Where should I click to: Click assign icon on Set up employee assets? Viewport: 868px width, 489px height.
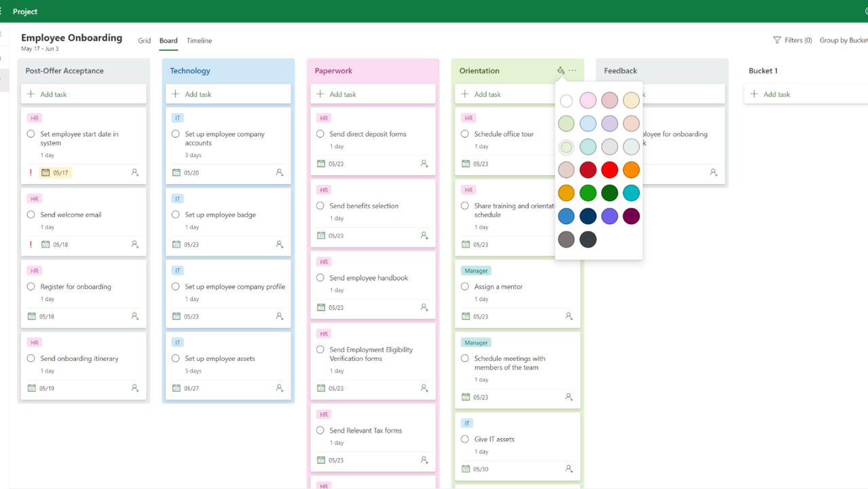pyautogui.click(x=280, y=388)
